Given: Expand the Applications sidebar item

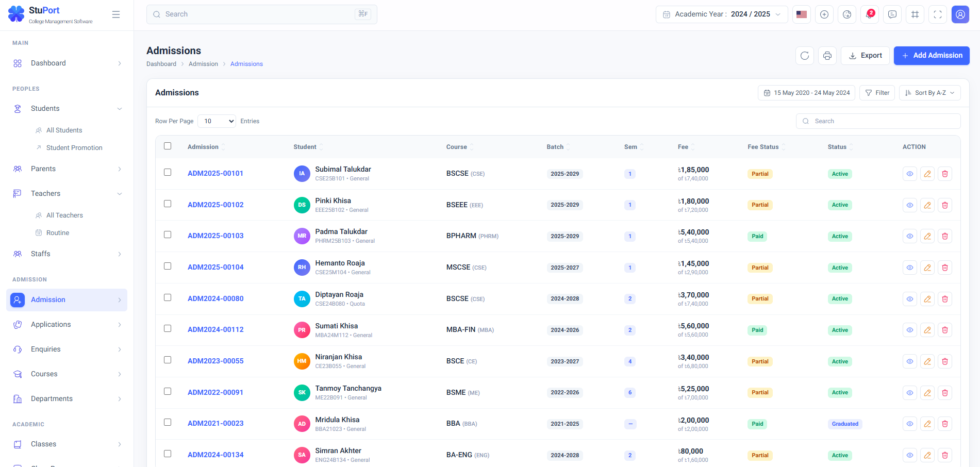Looking at the screenshot, I should [x=67, y=325].
